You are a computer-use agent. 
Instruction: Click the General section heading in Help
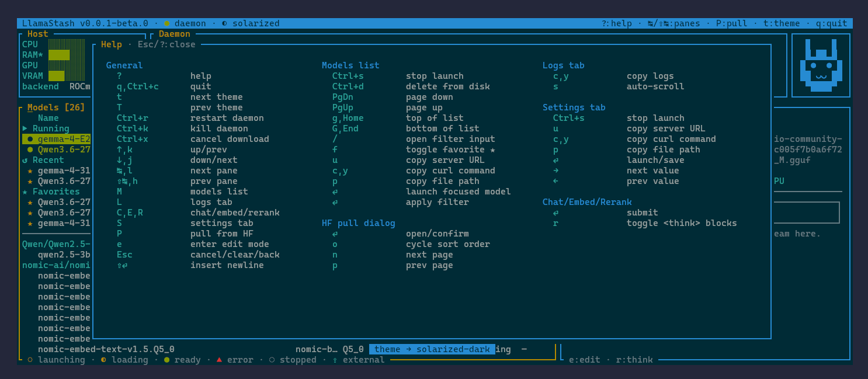[124, 65]
